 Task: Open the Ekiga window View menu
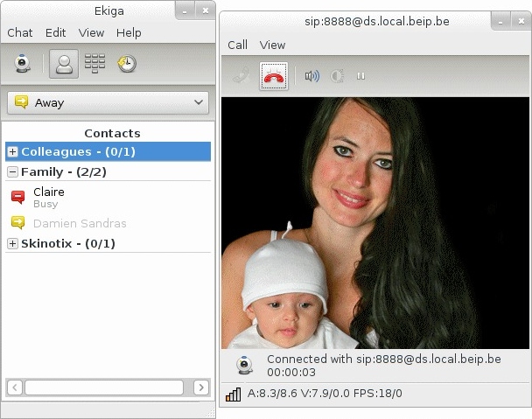[91, 33]
